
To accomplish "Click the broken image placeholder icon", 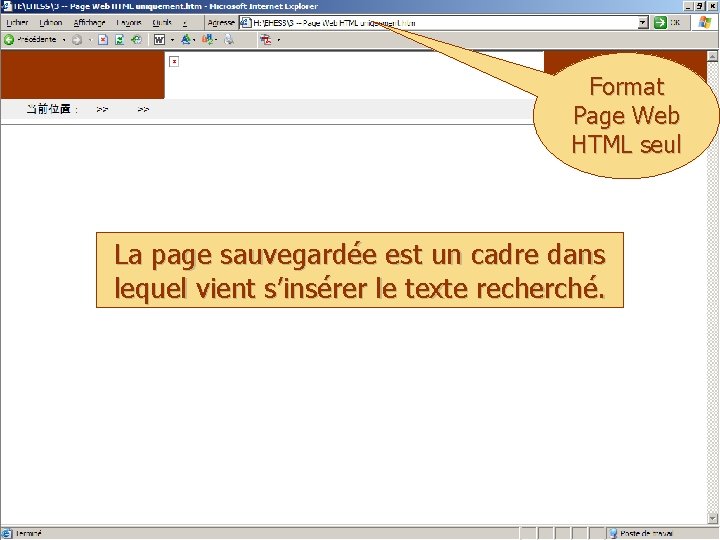I will (x=174, y=62).
